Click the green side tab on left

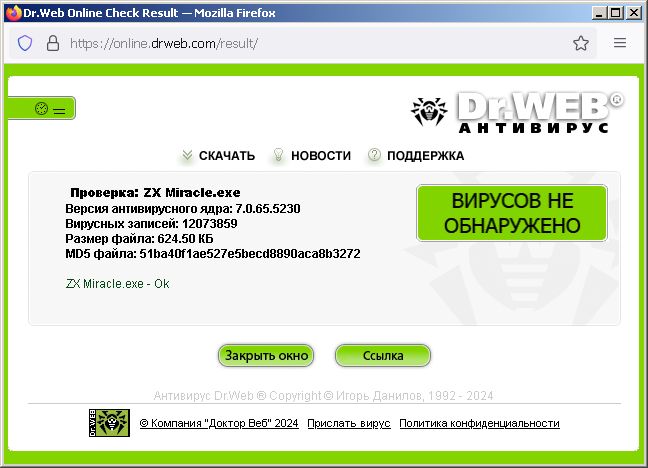[x=40, y=109]
